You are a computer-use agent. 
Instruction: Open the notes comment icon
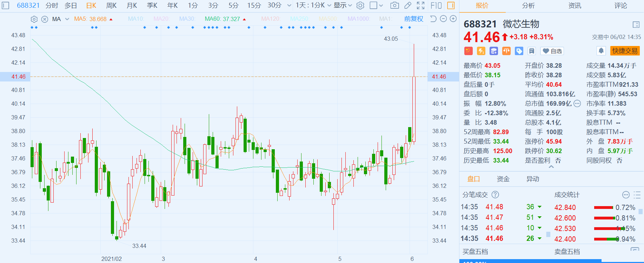coord(531,51)
